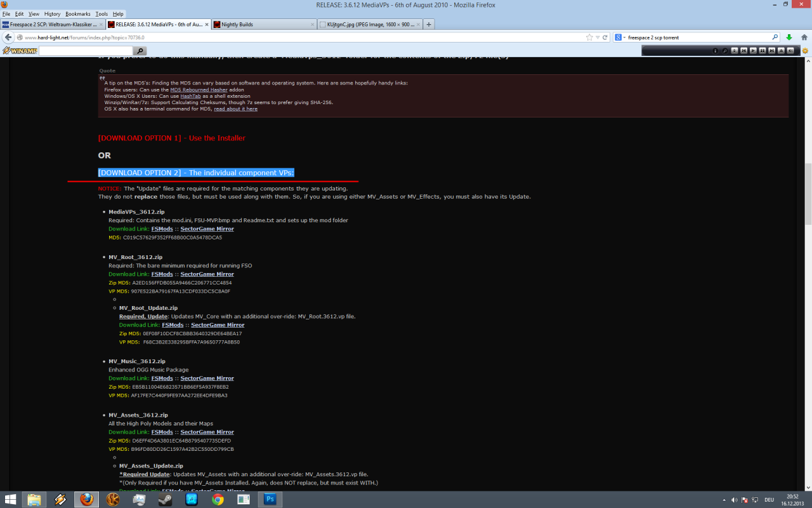Open the URL bar history dropdown arrow
This screenshot has width=812, height=508.
point(598,37)
